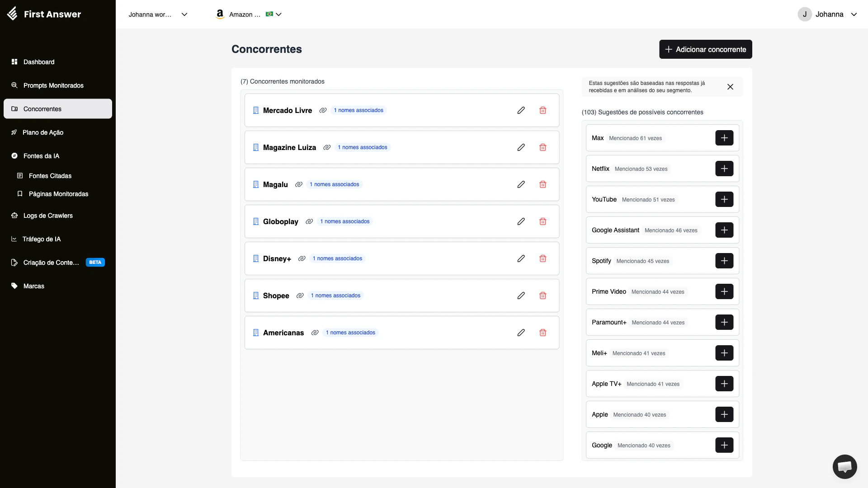Open Magalu associated names badge

pyautogui.click(x=334, y=184)
